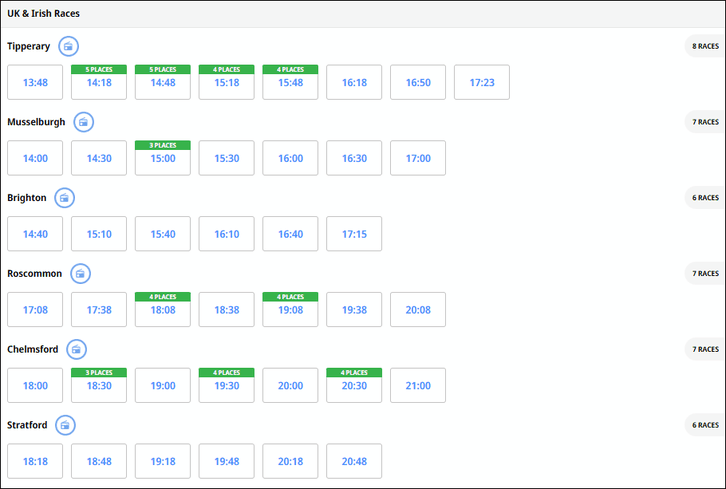Choose Brighton 16:40 race
The image size is (726, 489).
290,234
